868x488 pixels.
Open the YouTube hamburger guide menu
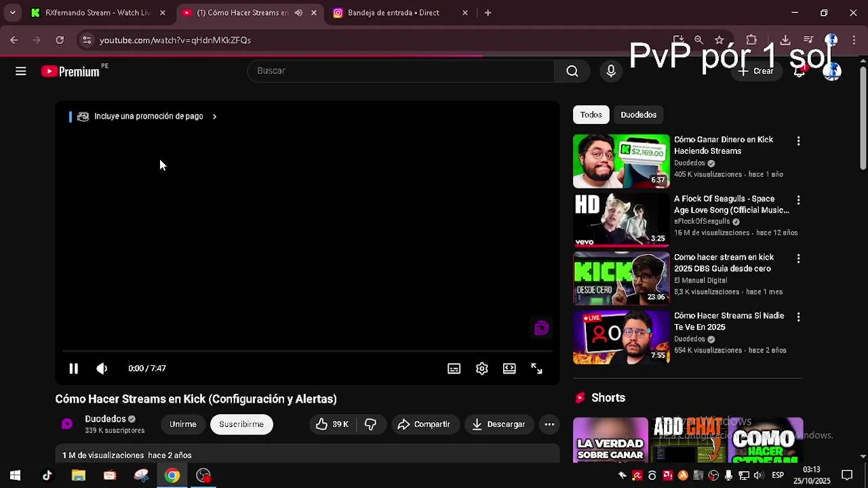pyautogui.click(x=21, y=71)
